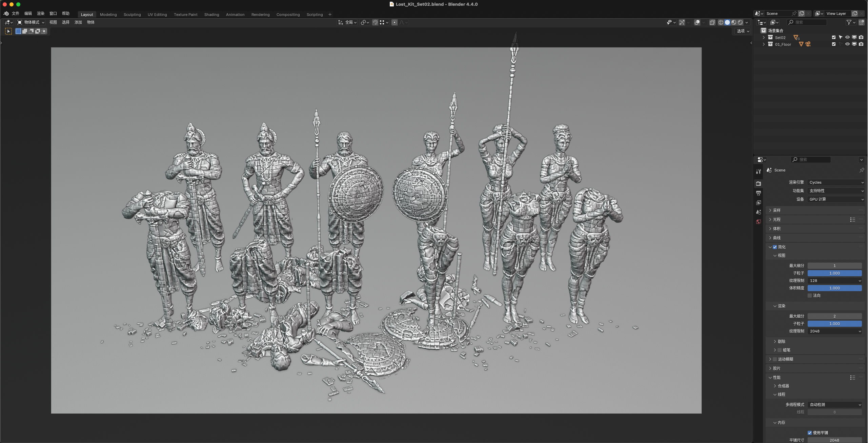Open the editor type selector in viewport header
The width and height of the screenshot is (868, 443).
click(9, 22)
